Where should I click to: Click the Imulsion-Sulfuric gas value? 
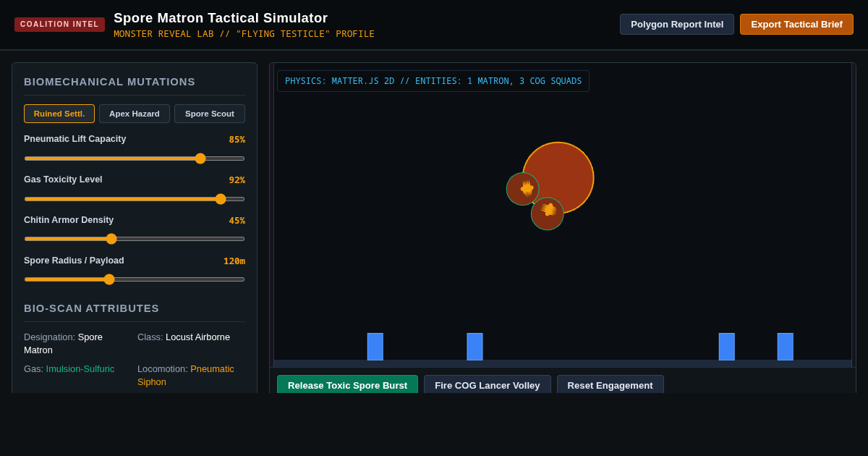80,369
